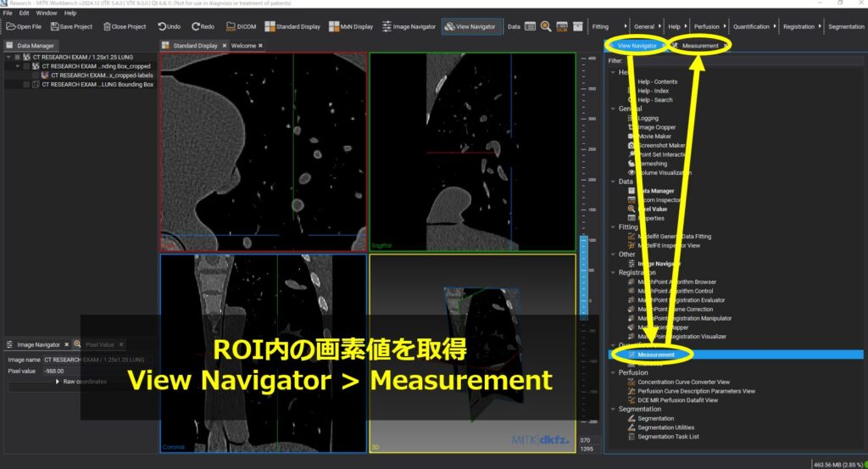Viewport: 868px width, 469px height.
Task: Expand the Perfusion toolbar overflow arrow
Action: [725, 26]
